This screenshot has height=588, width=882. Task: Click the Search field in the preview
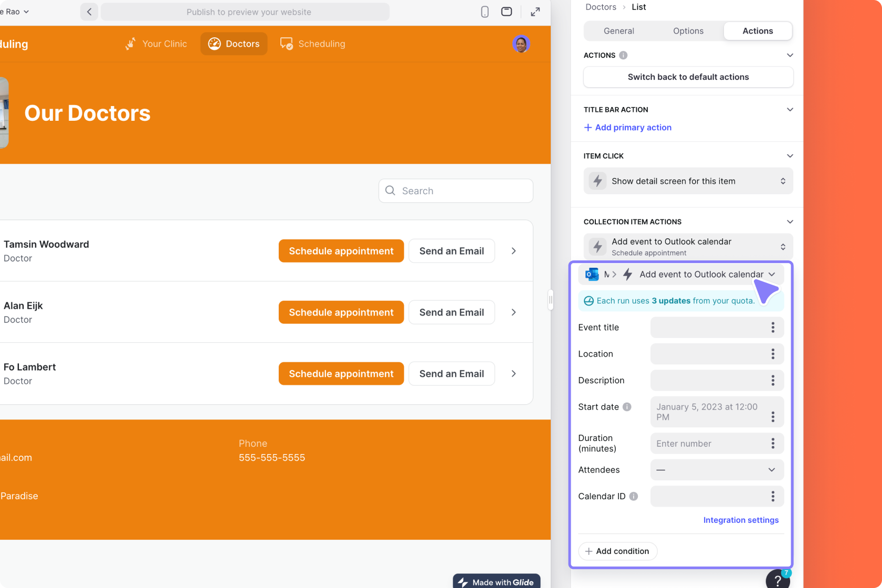pos(456,191)
